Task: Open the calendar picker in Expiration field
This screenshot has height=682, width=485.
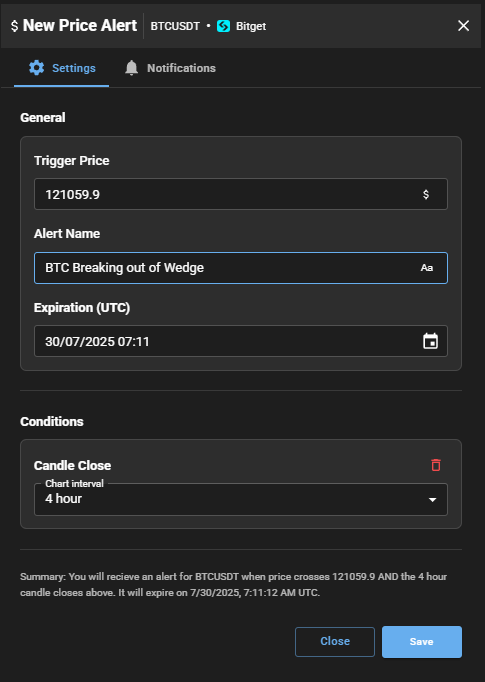Action: [x=430, y=341]
